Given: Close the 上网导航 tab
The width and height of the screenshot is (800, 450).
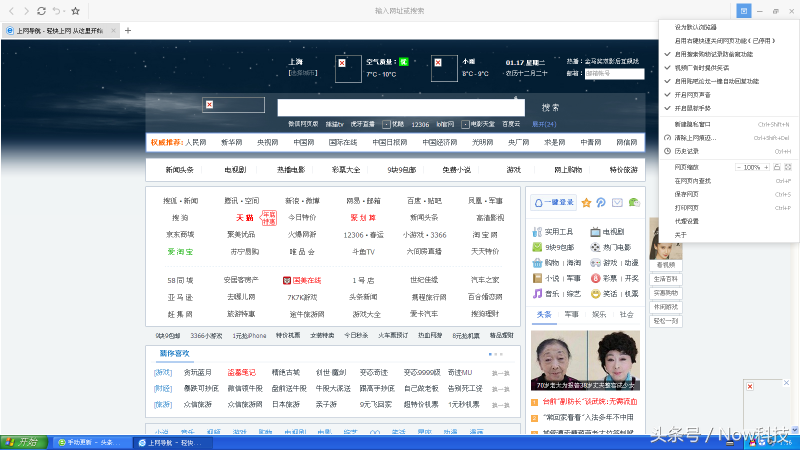Looking at the screenshot, I should tap(113, 31).
